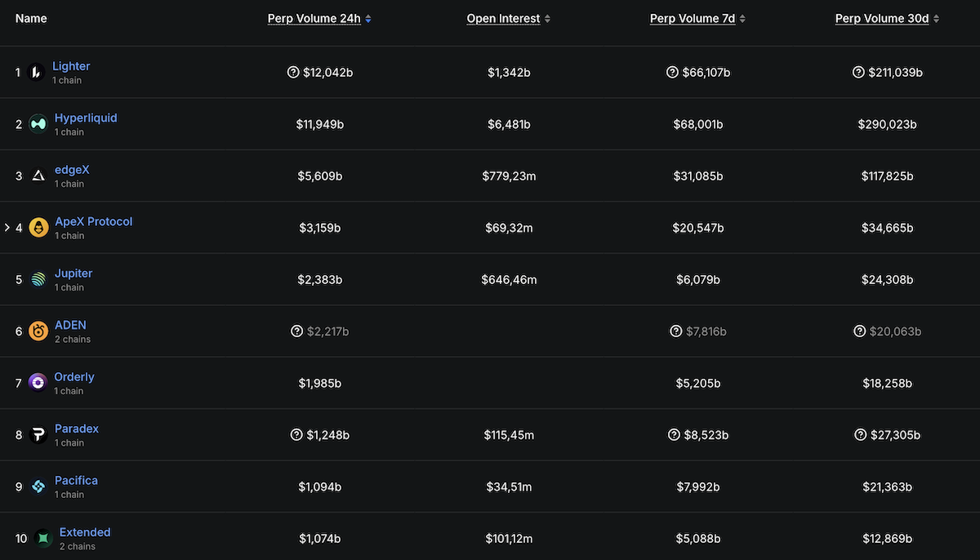The image size is (980, 560).
Task: Sort by Perp Volume 30d header
Action: point(882,19)
